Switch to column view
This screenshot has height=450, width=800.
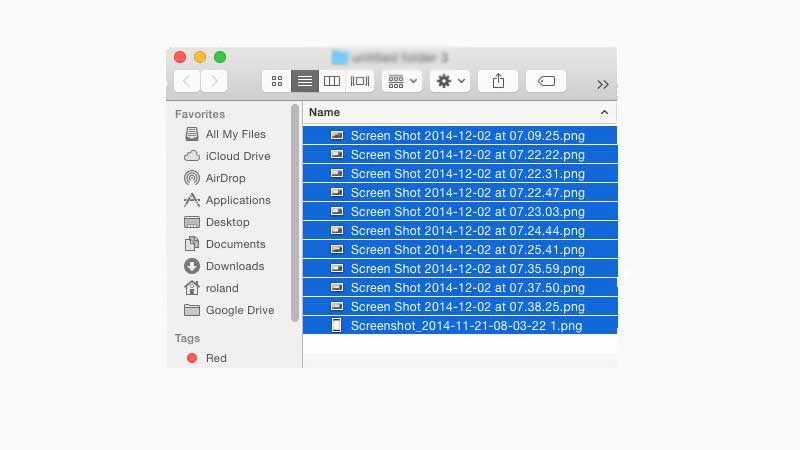(x=332, y=81)
